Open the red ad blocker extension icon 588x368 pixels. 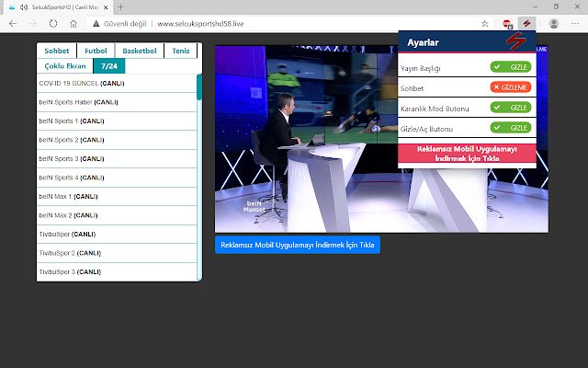point(507,24)
